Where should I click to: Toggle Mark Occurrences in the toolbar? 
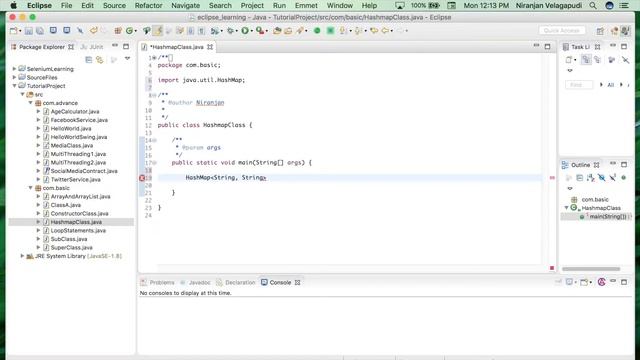(158, 31)
